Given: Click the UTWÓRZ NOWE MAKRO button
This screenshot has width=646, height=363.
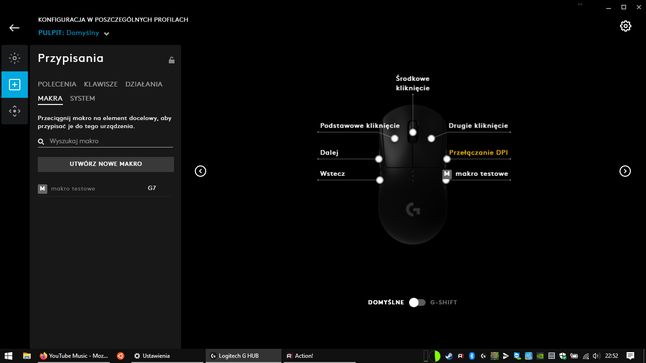Looking at the screenshot, I should 106,164.
